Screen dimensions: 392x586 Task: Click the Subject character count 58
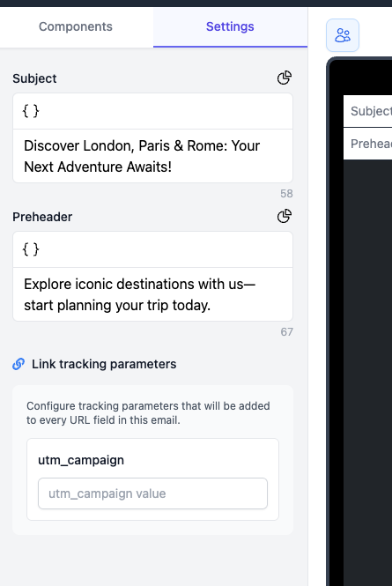pyautogui.click(x=286, y=194)
